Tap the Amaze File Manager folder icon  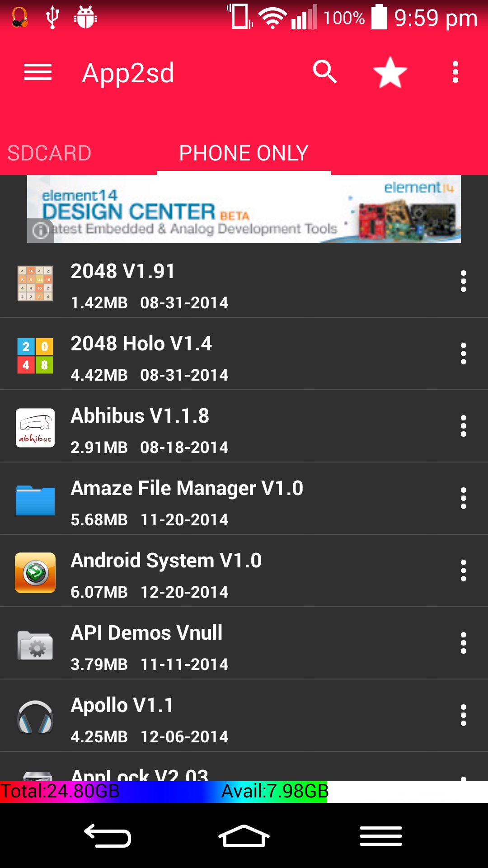click(35, 500)
